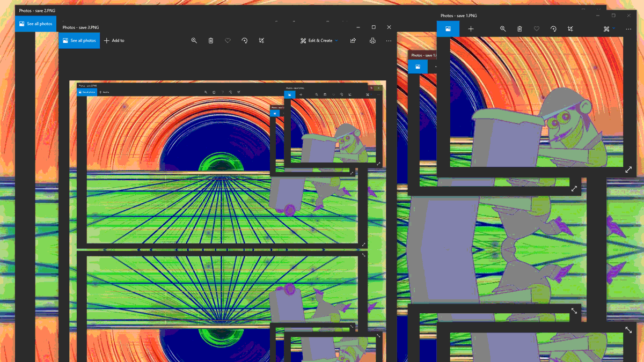This screenshot has width=644, height=362.
Task: Click the plus Add to icon in save 1.PNG
Action: click(x=471, y=29)
